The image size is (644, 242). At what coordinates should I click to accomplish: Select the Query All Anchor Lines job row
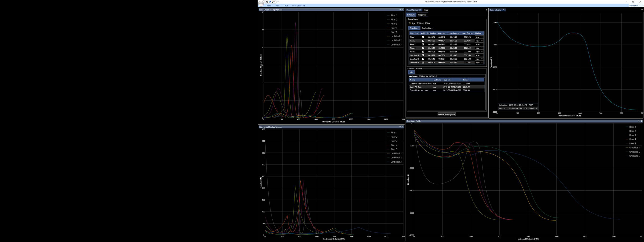[x=447, y=90]
